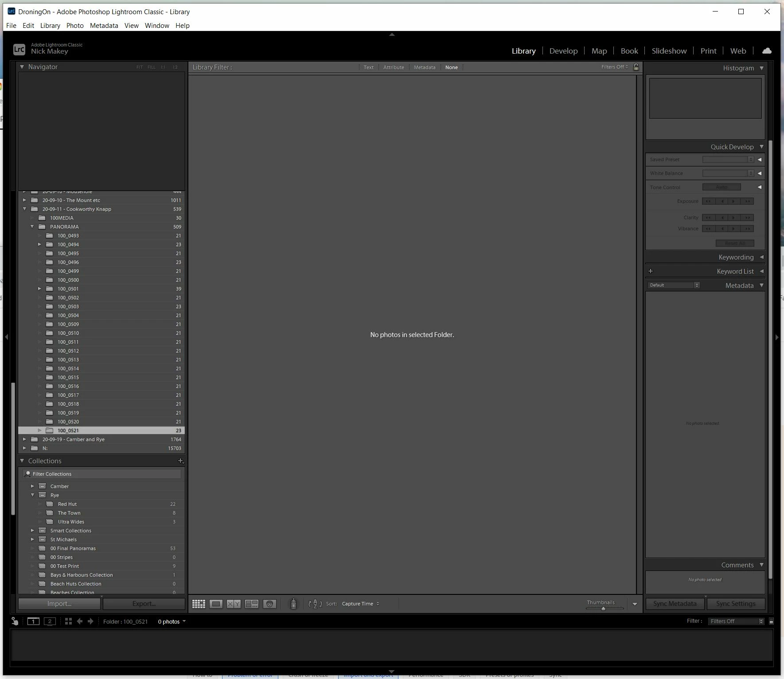Click the Import button
The height and width of the screenshot is (679, 784).
click(59, 604)
